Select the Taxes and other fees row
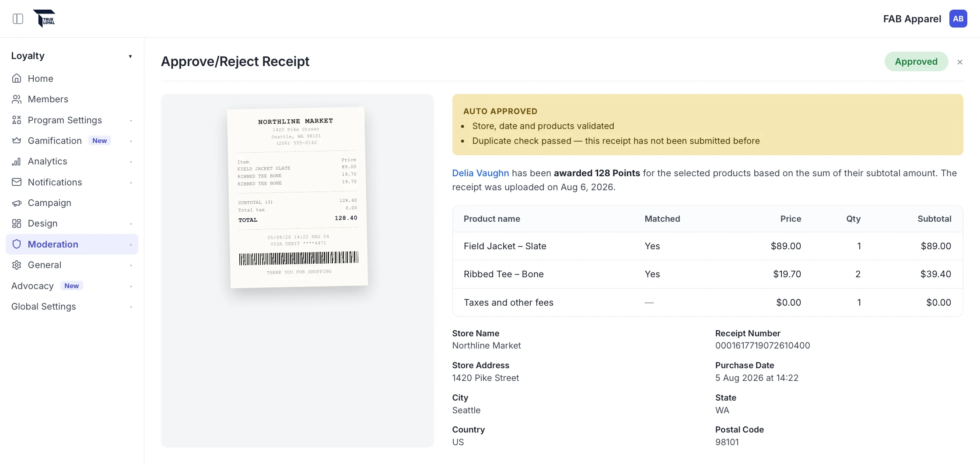This screenshot has height=464, width=980. pyautogui.click(x=707, y=303)
